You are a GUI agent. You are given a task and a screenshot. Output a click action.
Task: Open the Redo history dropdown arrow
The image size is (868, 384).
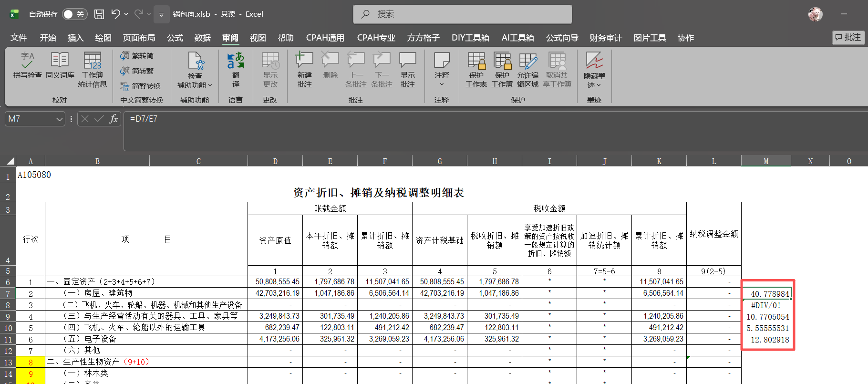click(x=149, y=14)
